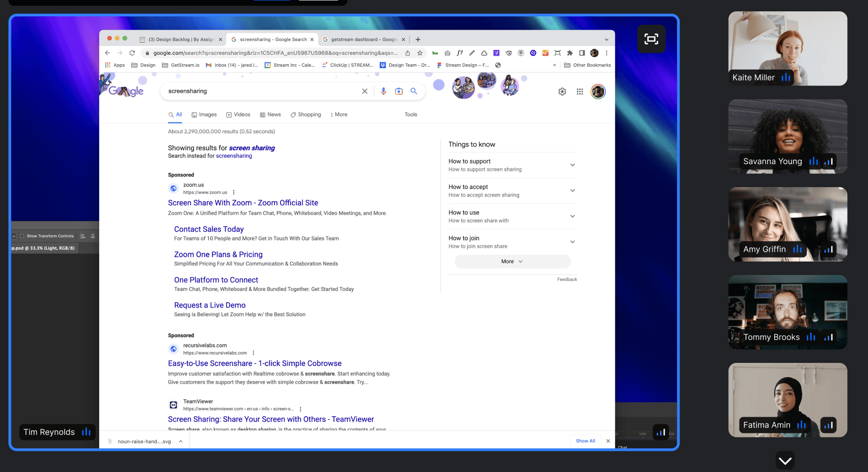
Task: Click the Google Lens camera icon in search bar
Action: click(x=399, y=91)
